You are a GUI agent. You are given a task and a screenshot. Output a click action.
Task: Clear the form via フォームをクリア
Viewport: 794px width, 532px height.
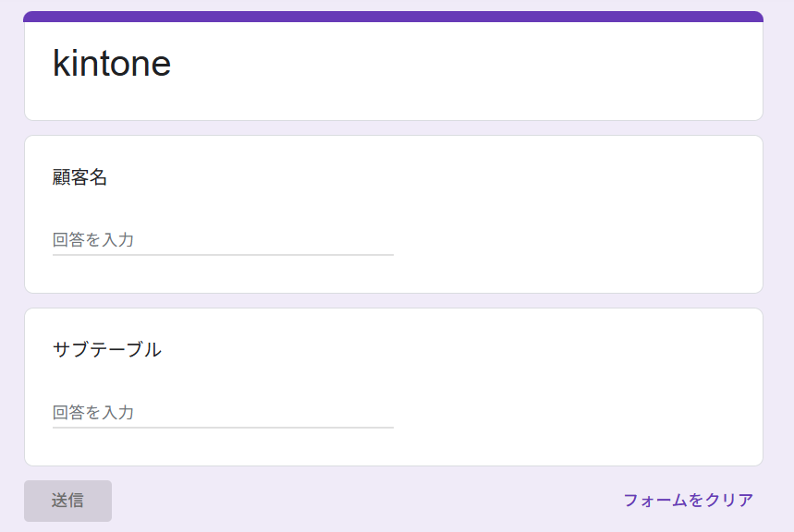coord(688,501)
